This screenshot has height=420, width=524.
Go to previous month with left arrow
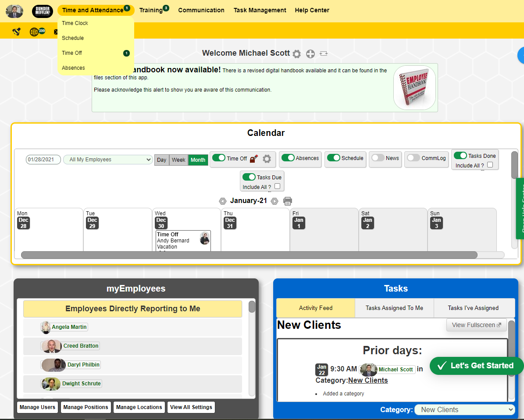coord(223,201)
